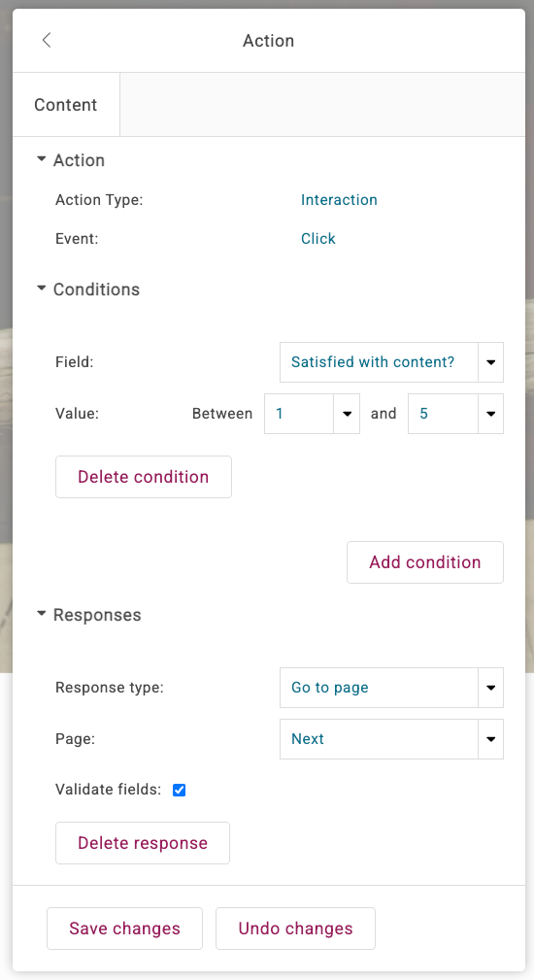Open the Field dropdown arrow
The width and height of the screenshot is (534, 980).
click(x=491, y=362)
